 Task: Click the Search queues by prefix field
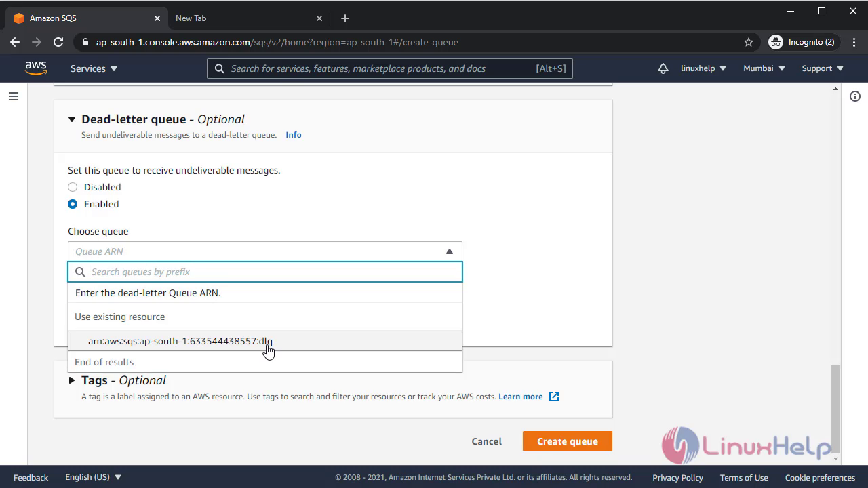tap(265, 272)
